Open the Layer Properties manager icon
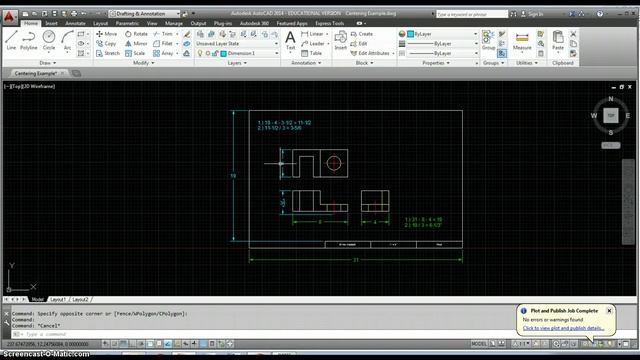 (x=200, y=34)
